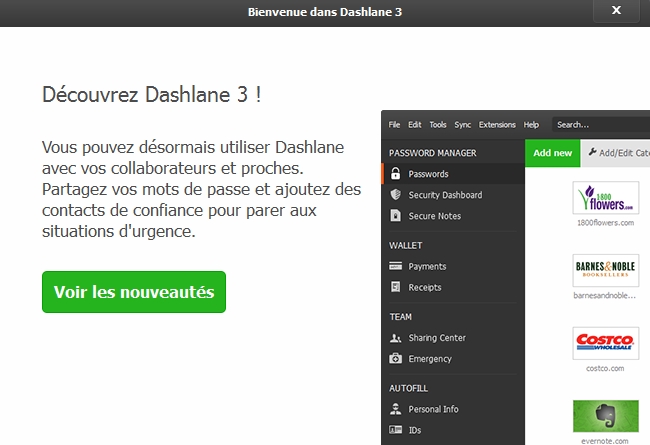Click the Personal Info person icon
This screenshot has width=650, height=445.
pos(395,409)
